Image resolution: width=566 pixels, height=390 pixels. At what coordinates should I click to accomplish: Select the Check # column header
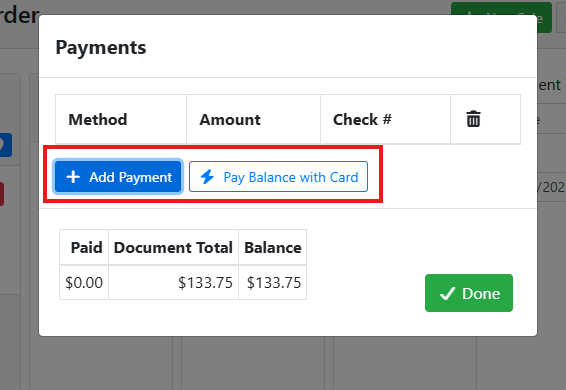386,119
